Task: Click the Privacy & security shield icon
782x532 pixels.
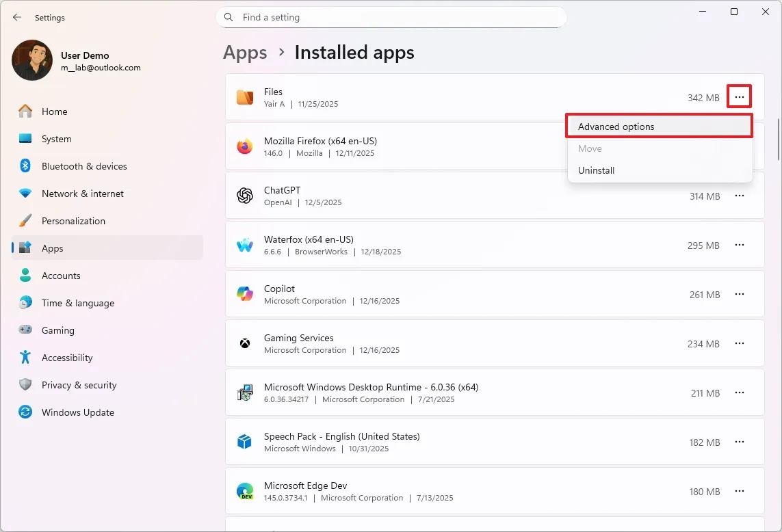Action: point(25,385)
